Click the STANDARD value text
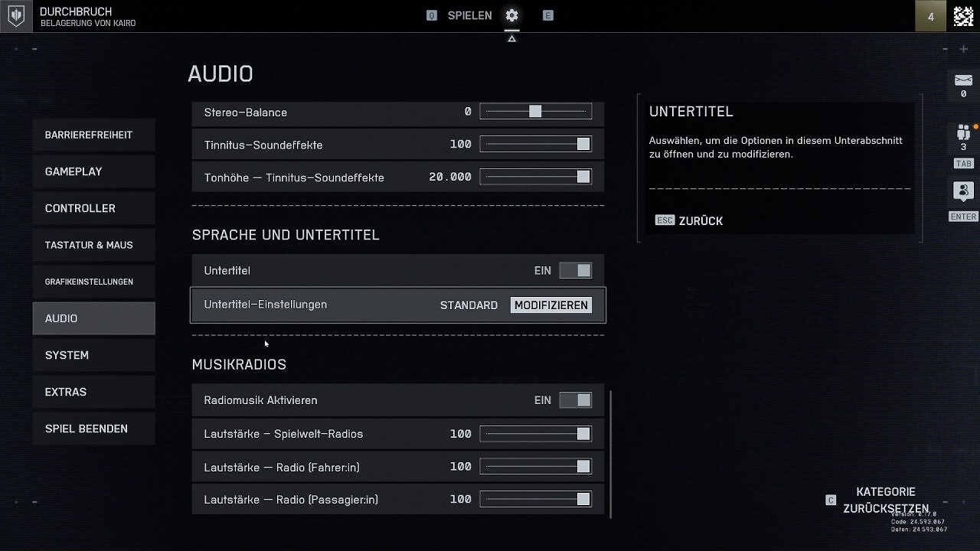This screenshot has height=551, width=980. click(469, 305)
